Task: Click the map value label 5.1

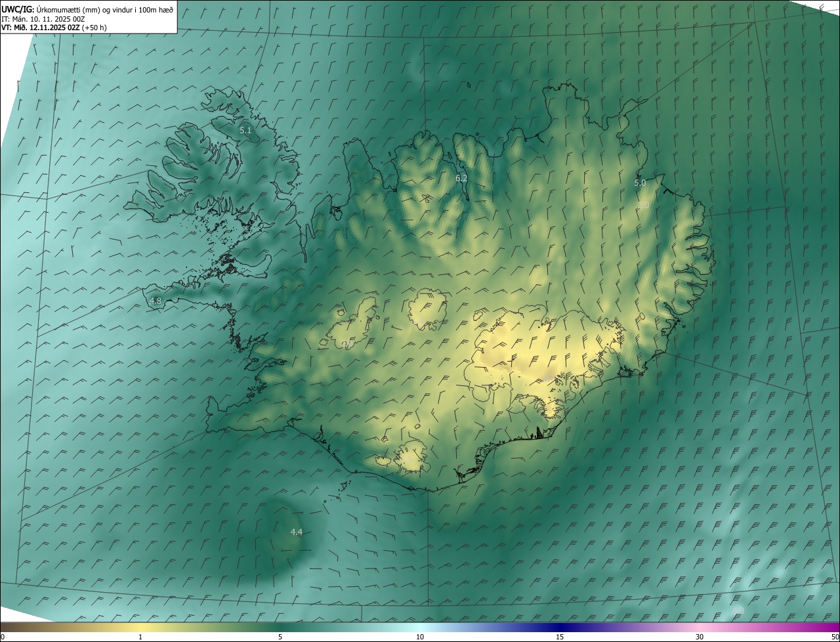Action: pos(245,131)
